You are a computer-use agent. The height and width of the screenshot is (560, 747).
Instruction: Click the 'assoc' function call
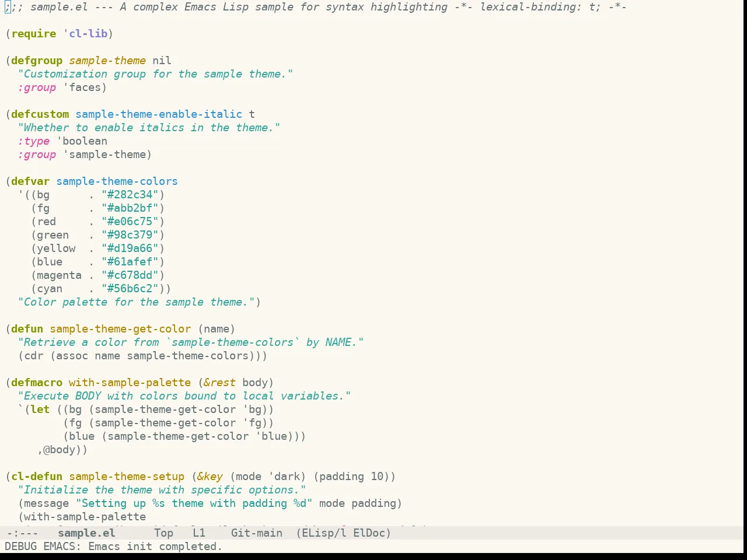pos(72,356)
